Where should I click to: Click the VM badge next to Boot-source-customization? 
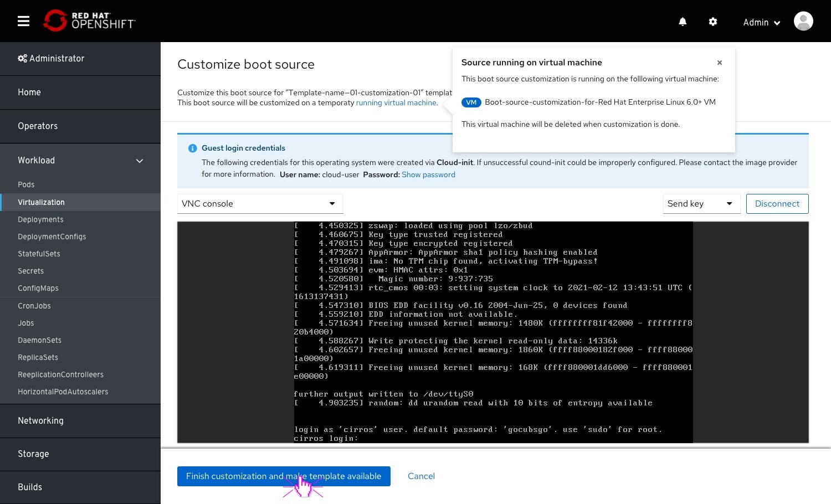click(x=471, y=102)
